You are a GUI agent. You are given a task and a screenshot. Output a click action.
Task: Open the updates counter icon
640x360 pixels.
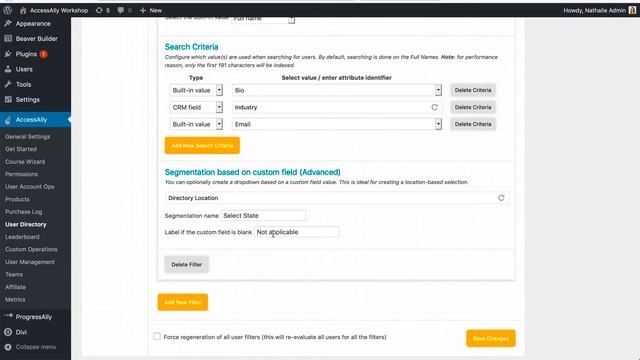(99, 10)
